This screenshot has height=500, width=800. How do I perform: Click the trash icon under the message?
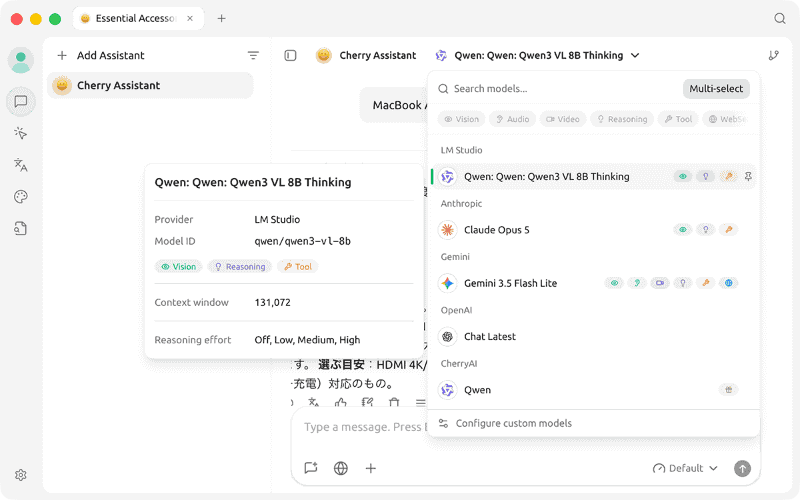point(394,403)
